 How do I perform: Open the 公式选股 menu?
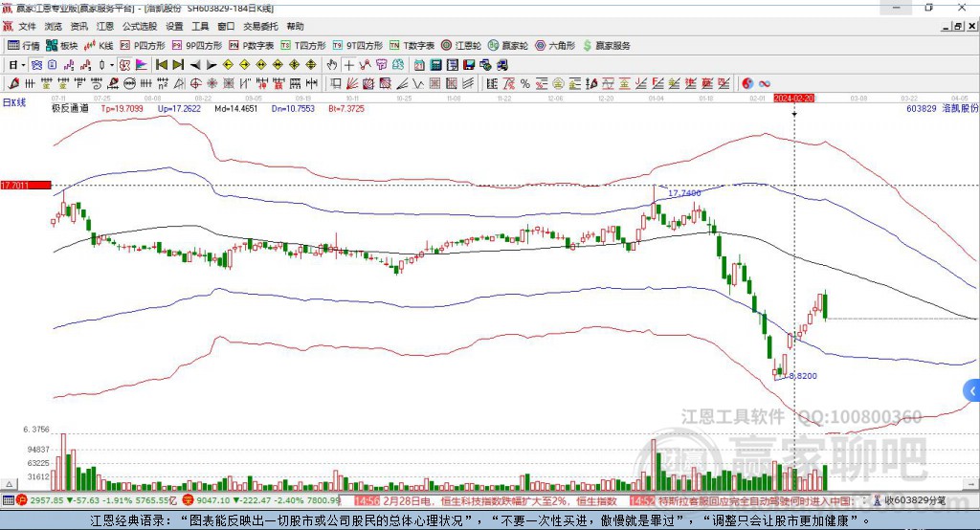140,26
